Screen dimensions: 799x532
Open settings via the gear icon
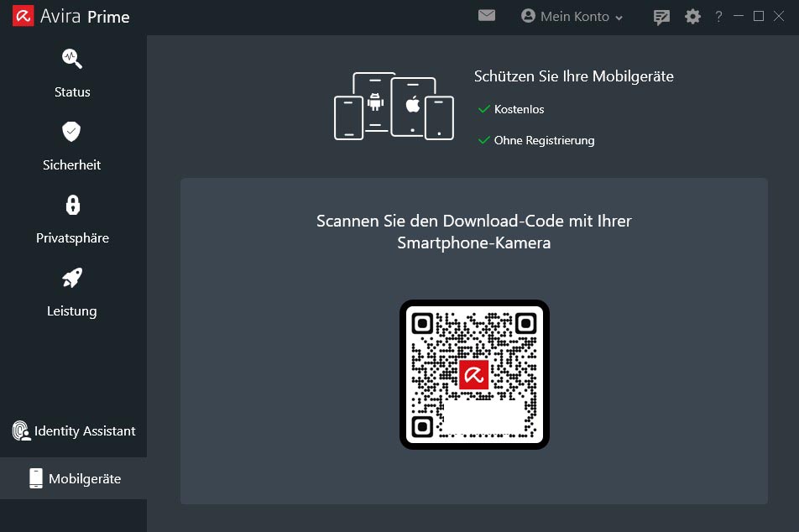click(692, 17)
